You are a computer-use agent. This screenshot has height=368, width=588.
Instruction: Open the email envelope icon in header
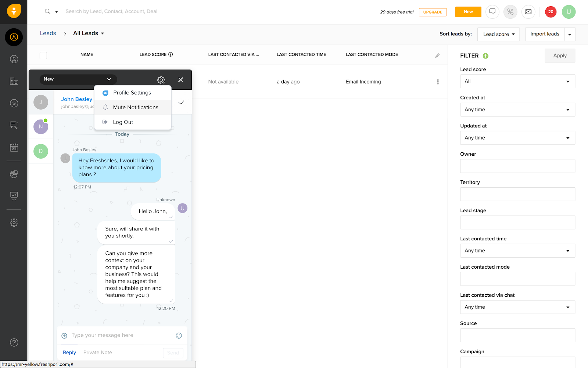(x=528, y=12)
